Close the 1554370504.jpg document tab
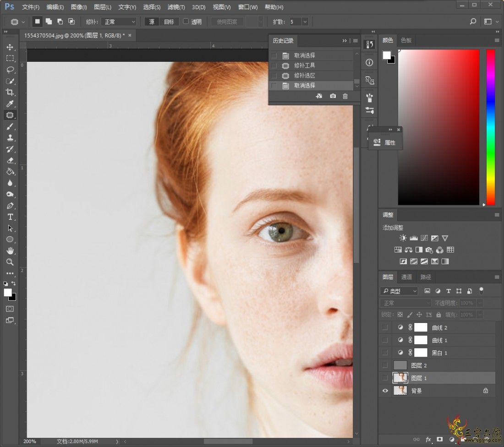Image resolution: width=504 pixels, height=447 pixels. (x=130, y=35)
